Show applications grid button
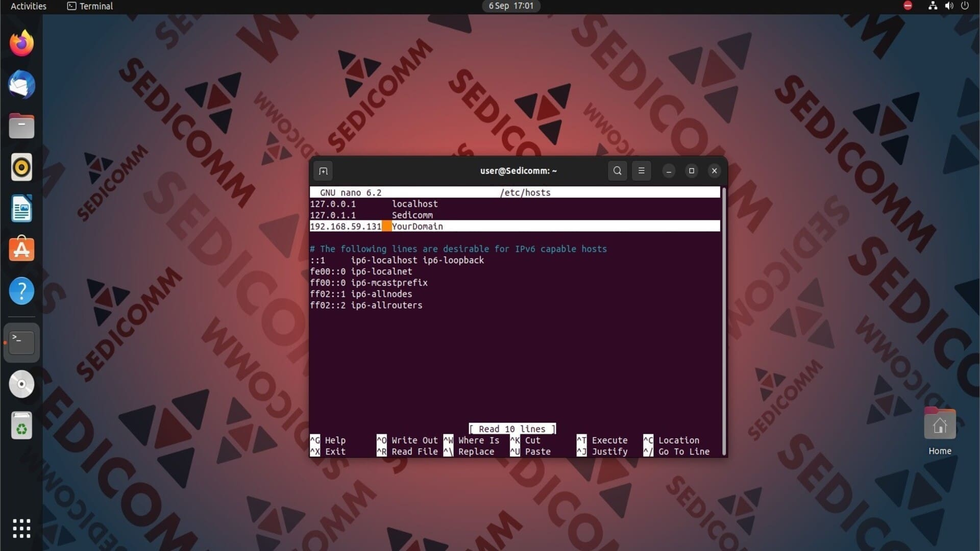980x551 pixels. [21, 529]
